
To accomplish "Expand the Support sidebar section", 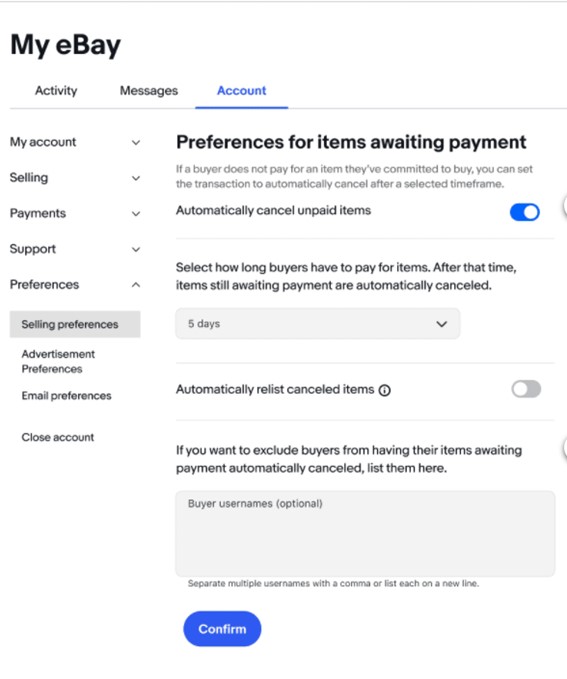I will click(x=75, y=249).
